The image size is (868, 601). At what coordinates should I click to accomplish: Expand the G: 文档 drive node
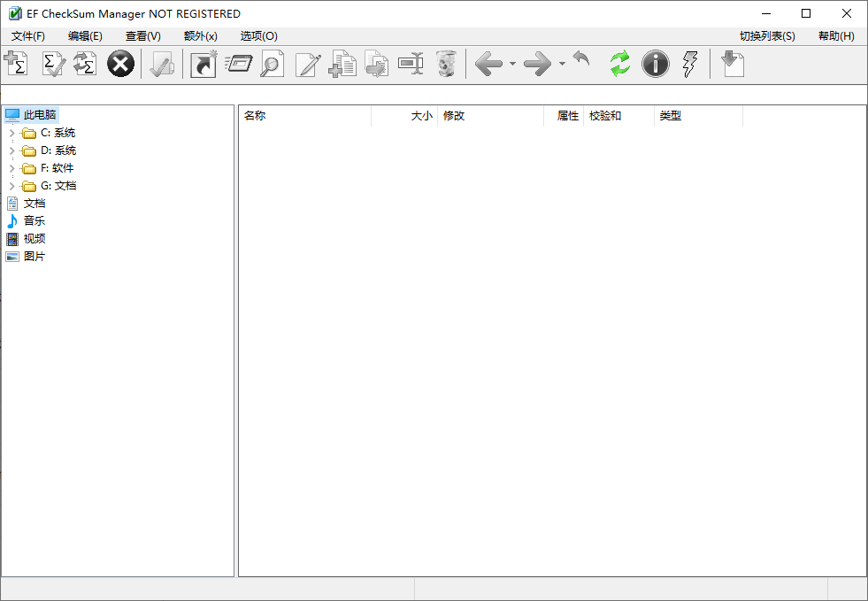[x=12, y=186]
